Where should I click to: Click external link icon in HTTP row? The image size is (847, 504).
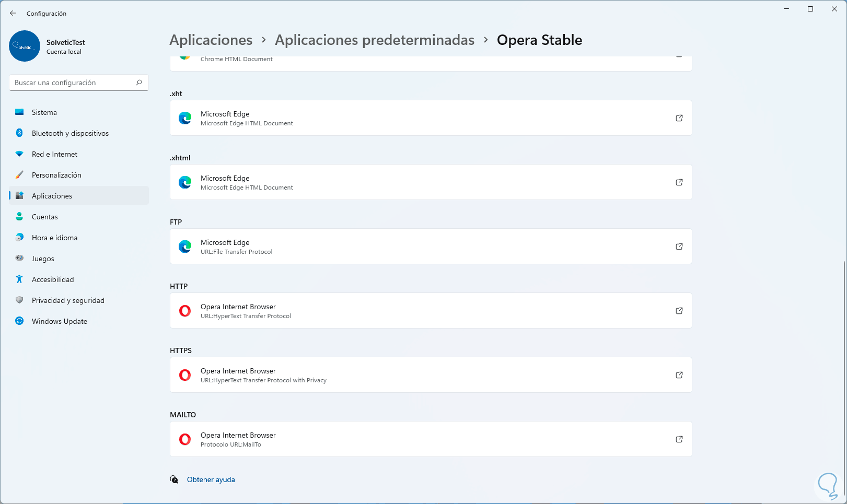[x=679, y=311]
